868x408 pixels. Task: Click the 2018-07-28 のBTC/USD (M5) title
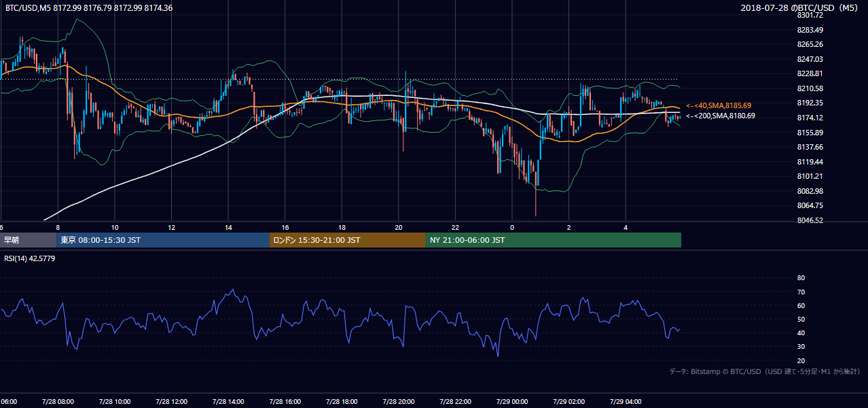pos(799,7)
